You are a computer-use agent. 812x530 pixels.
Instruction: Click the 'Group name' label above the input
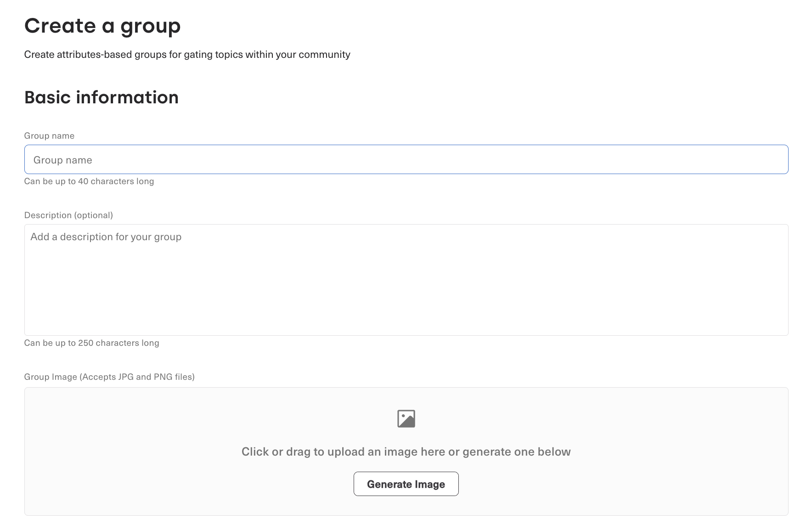(x=49, y=135)
